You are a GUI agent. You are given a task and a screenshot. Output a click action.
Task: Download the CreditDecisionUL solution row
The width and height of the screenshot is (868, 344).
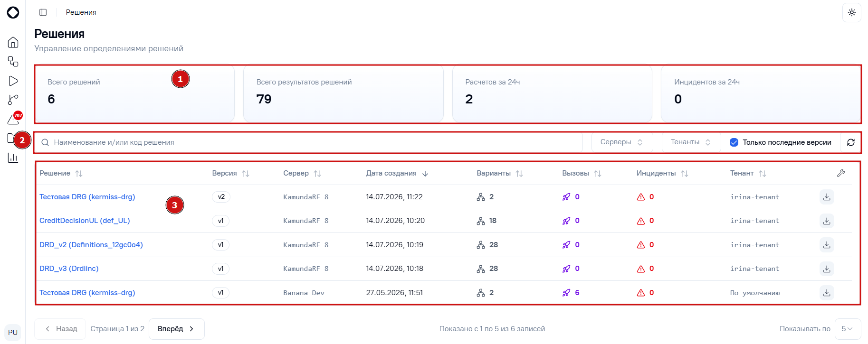(827, 221)
